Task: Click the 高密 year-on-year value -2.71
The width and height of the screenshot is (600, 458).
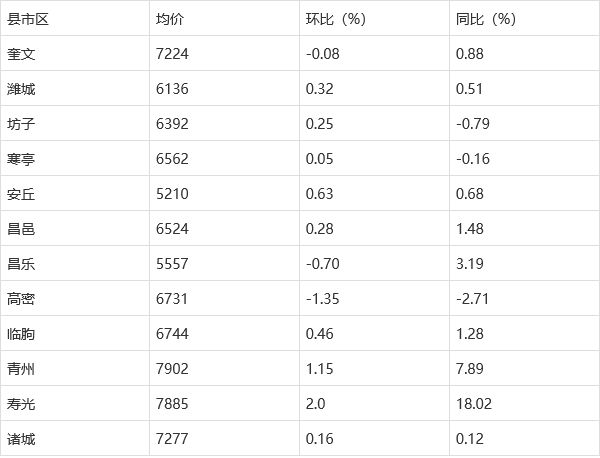Action: [x=470, y=299]
